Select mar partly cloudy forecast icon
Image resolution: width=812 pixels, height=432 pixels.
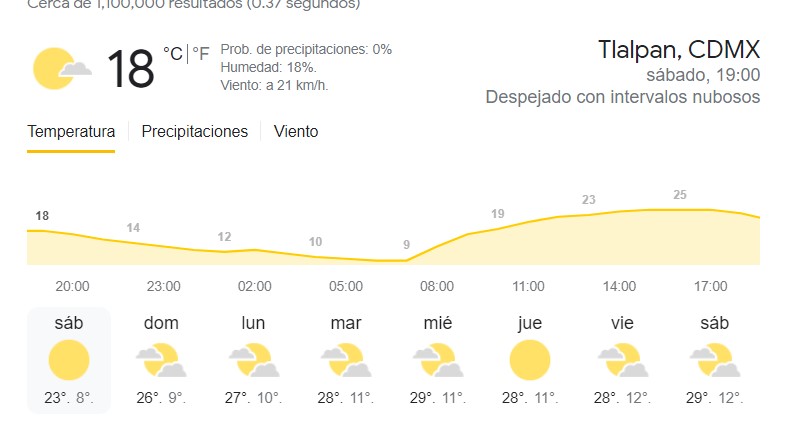(x=346, y=360)
